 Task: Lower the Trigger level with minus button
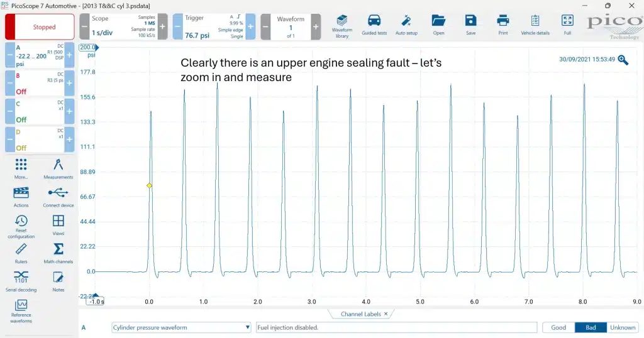click(x=177, y=26)
